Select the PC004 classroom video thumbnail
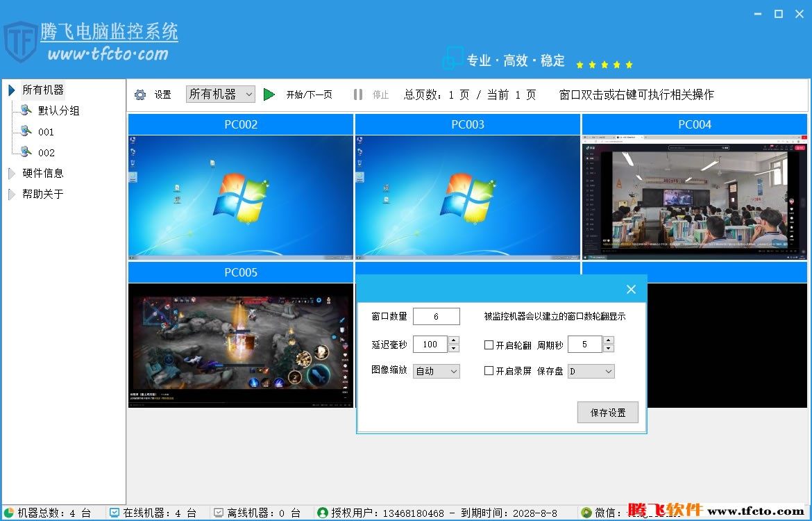 pyautogui.click(x=695, y=197)
